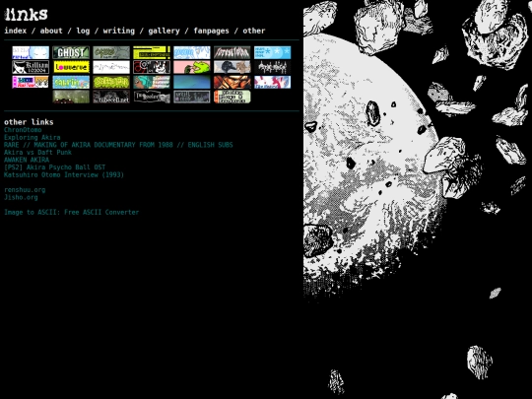Click the "other links" heading text
The image size is (532, 399).
point(29,122)
